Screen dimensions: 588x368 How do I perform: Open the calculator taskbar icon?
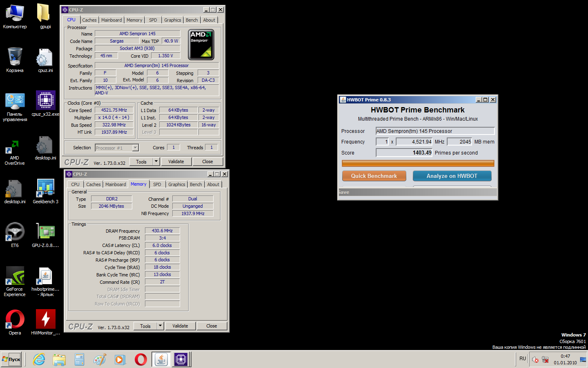pyautogui.click(x=79, y=359)
